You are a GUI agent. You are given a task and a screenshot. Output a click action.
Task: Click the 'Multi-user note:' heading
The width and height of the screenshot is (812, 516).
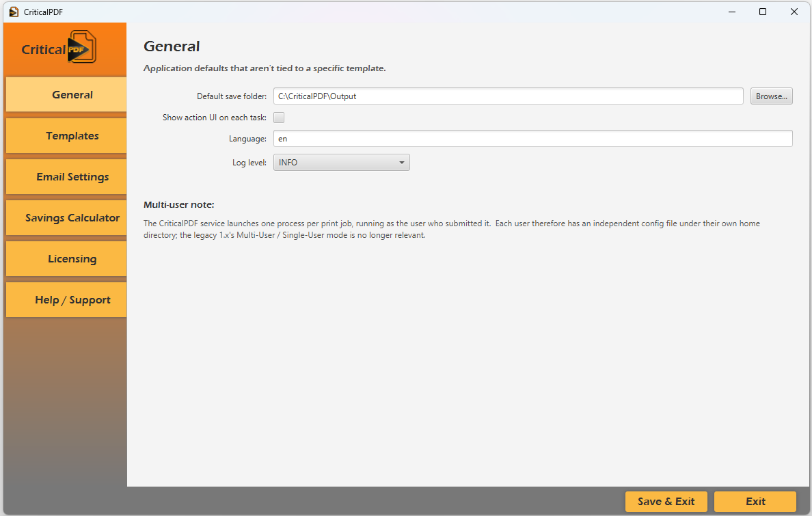pos(178,204)
